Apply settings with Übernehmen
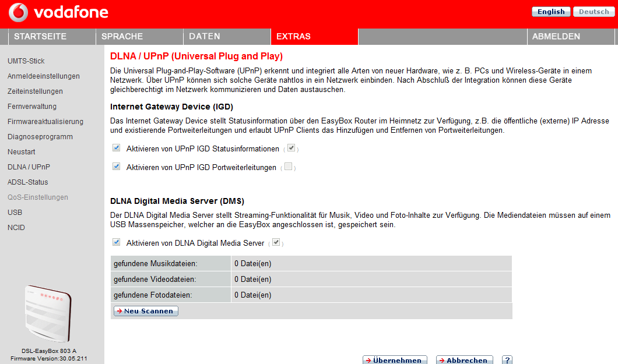 395,360
